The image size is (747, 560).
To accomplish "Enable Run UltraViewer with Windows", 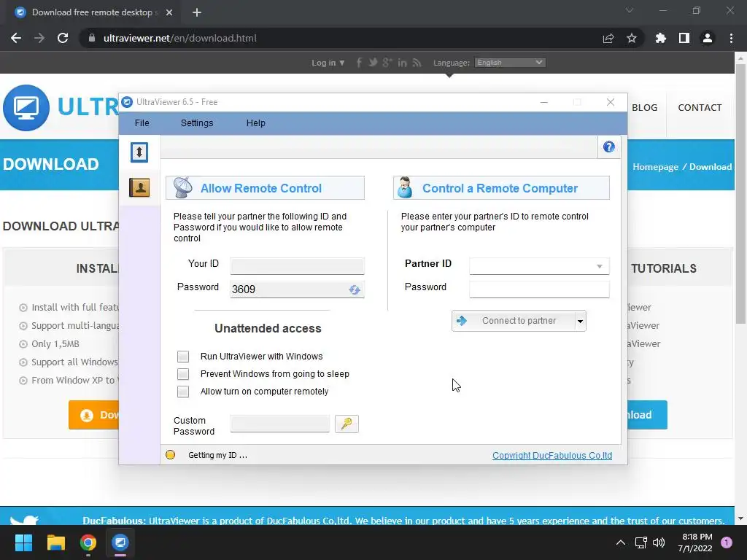I will pos(183,356).
